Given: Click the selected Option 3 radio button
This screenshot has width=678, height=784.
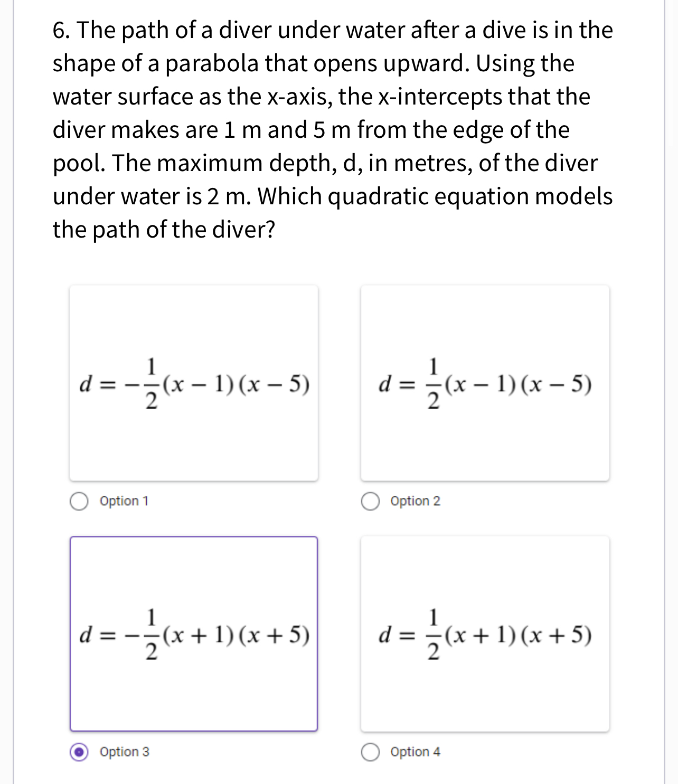Looking at the screenshot, I should click(79, 752).
